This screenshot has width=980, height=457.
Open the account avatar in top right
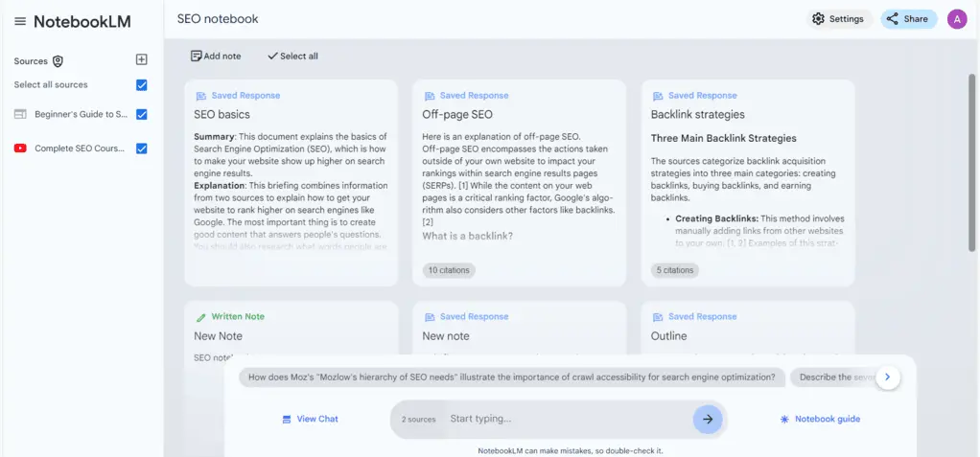click(956, 19)
